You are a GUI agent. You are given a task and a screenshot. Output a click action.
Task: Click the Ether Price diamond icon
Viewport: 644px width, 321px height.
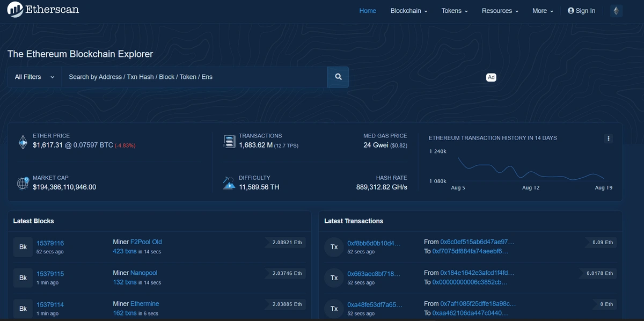[23, 142]
